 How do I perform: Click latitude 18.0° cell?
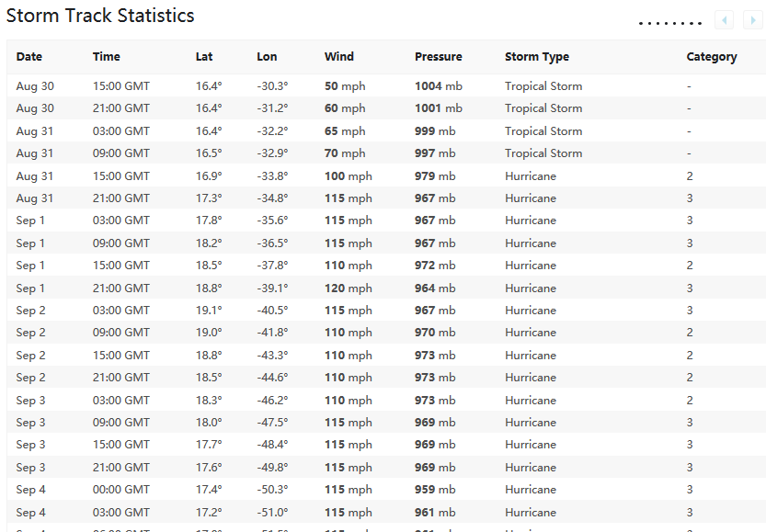click(x=209, y=423)
